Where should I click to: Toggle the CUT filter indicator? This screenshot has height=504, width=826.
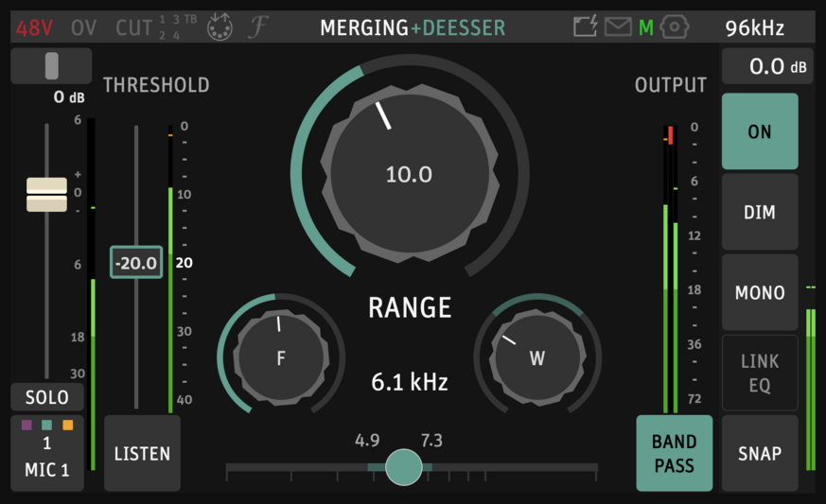coord(133,28)
